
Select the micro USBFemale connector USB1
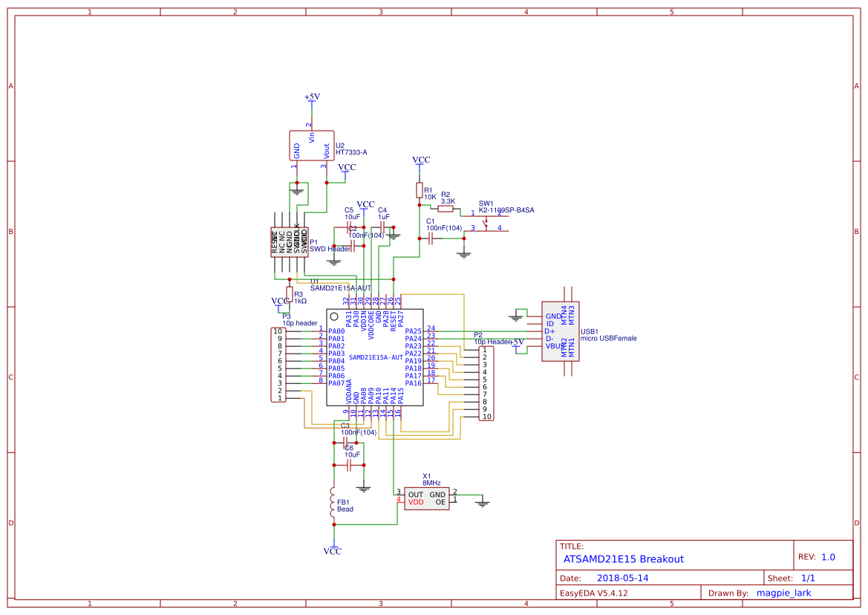(560, 331)
